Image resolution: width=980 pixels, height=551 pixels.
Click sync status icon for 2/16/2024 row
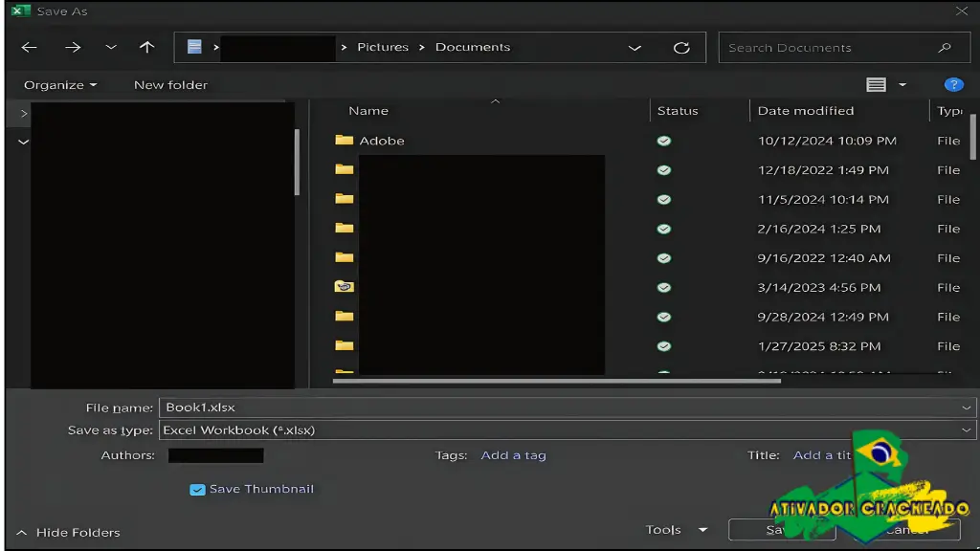click(664, 229)
